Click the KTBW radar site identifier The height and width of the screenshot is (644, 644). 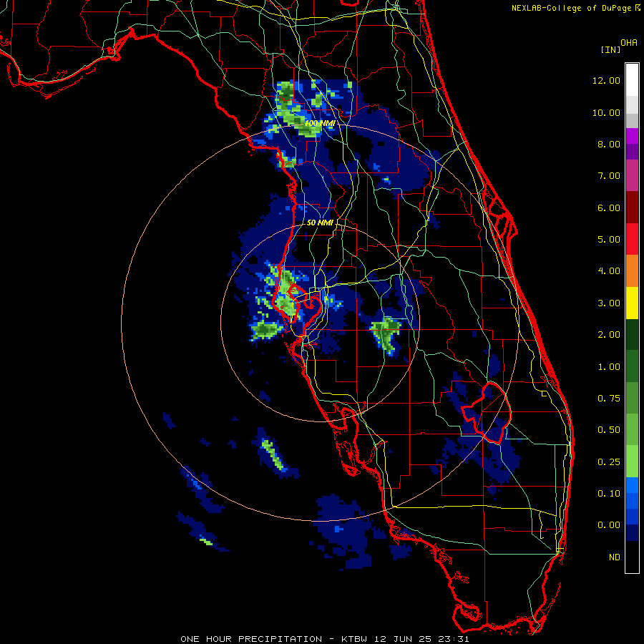coord(357,639)
